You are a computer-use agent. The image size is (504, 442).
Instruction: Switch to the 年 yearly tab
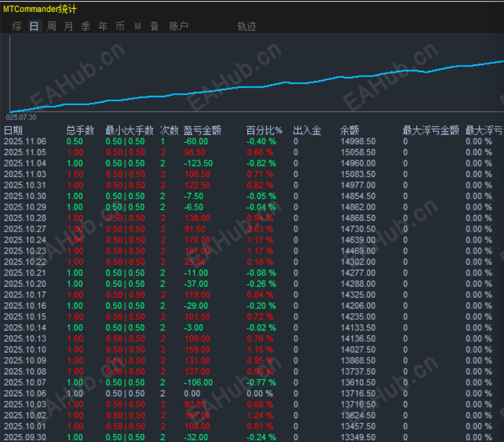(x=103, y=26)
